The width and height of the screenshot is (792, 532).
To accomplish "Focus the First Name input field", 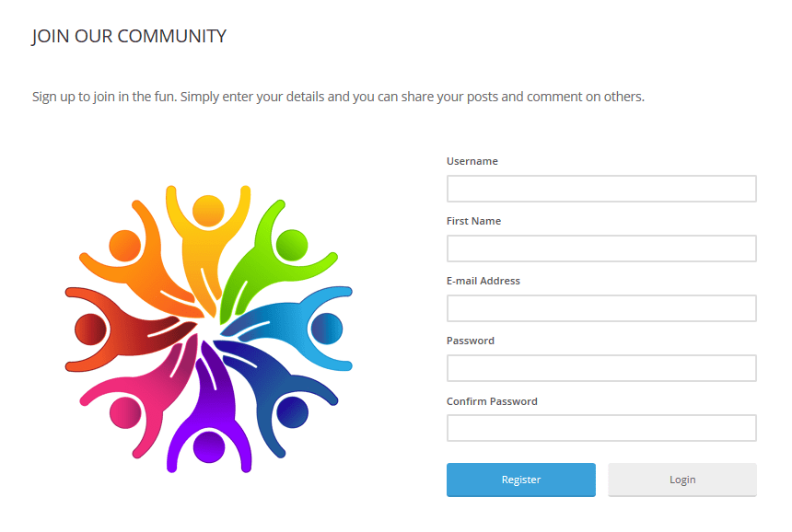I will click(601, 249).
